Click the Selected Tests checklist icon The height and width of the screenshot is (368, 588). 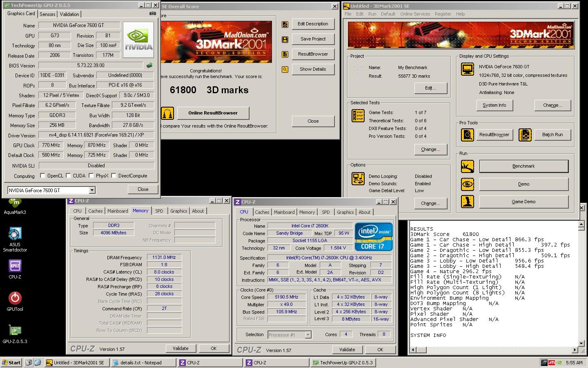pos(358,116)
